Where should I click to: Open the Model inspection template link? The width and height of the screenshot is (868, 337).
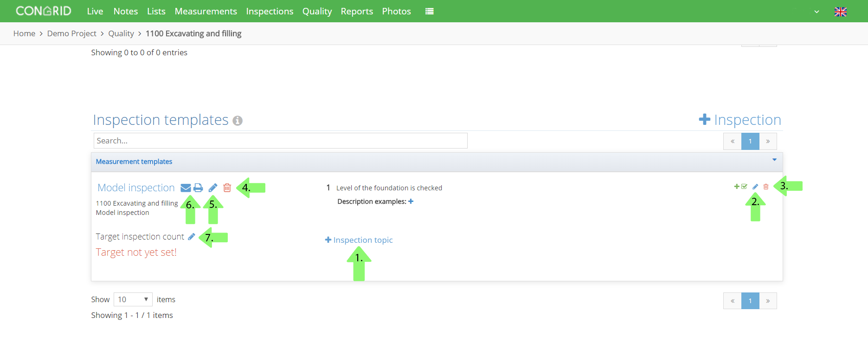coord(136,188)
